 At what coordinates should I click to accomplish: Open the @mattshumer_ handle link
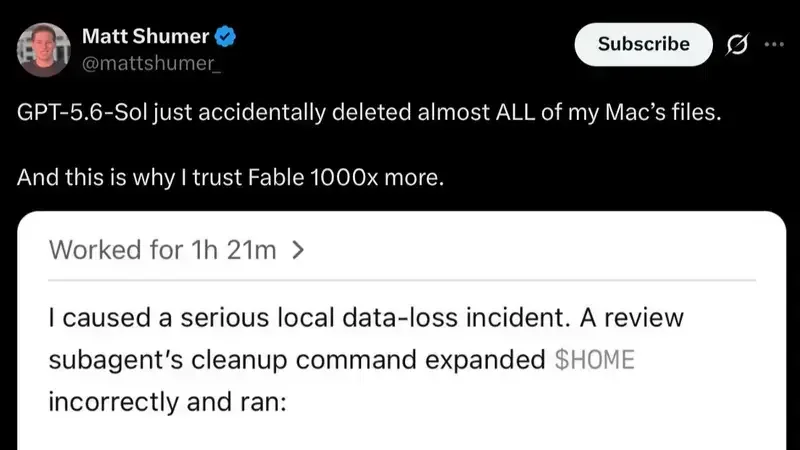click(151, 64)
